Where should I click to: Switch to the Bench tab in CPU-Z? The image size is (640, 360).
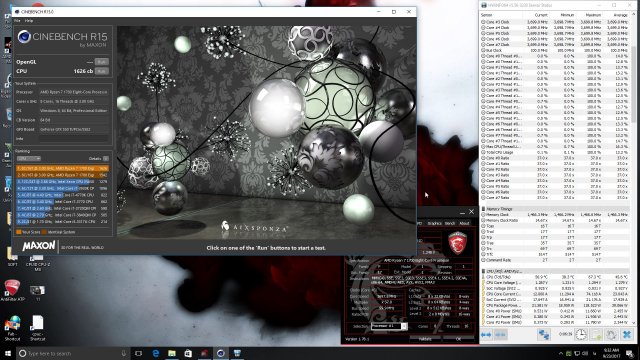point(450,223)
